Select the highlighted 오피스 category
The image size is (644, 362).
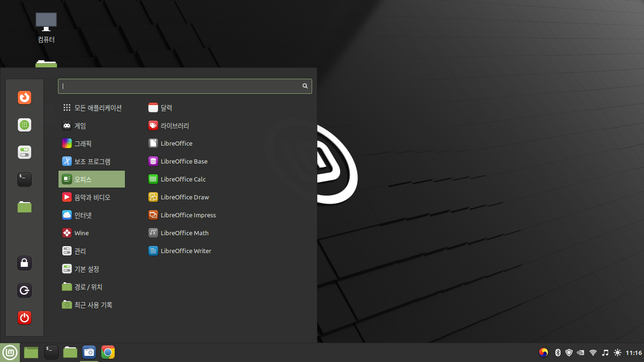coord(91,180)
